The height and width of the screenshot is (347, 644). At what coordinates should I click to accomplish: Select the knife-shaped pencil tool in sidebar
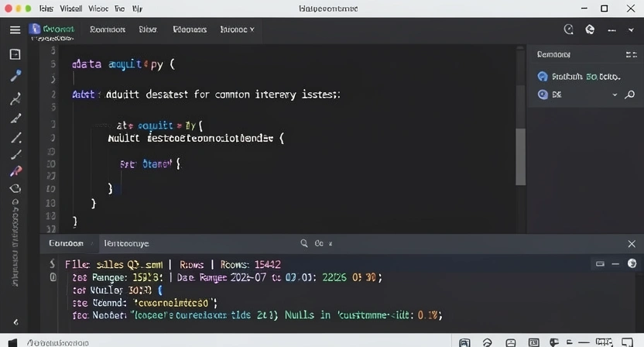tap(15, 119)
